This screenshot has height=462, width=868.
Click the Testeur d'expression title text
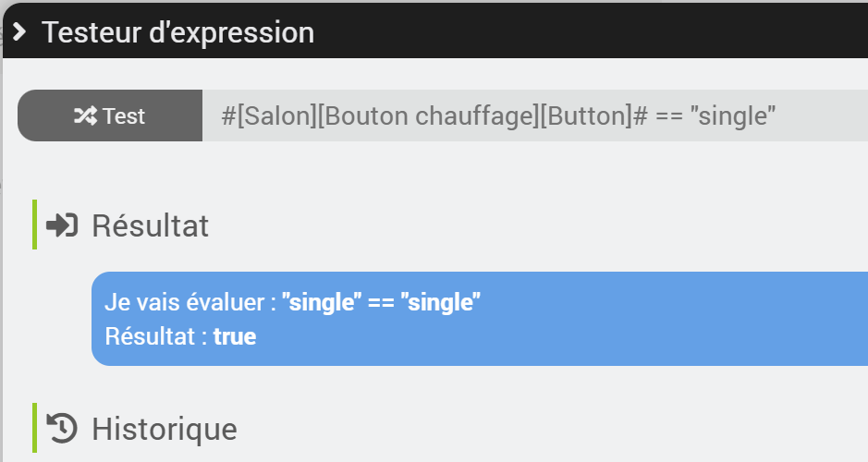[177, 32]
